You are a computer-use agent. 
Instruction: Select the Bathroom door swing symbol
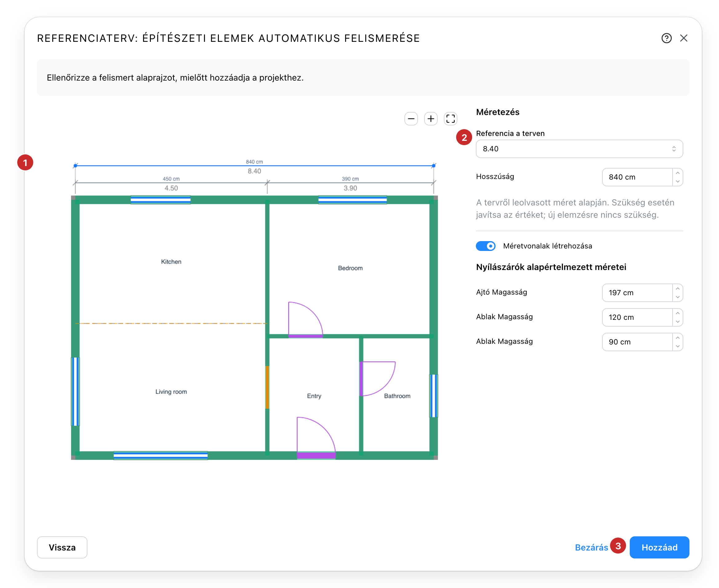[377, 379]
